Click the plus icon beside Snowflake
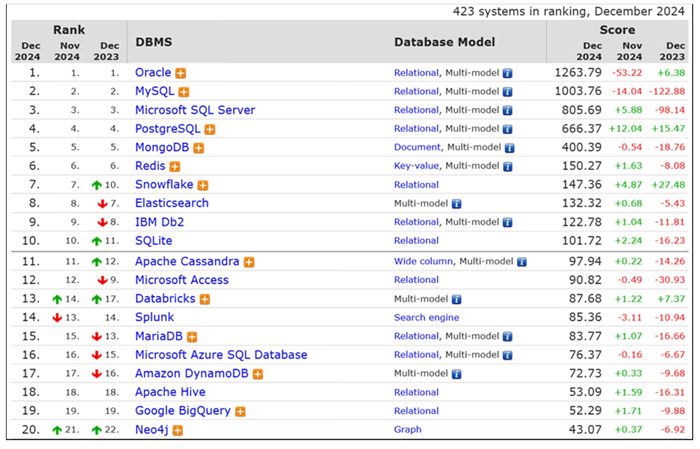The width and height of the screenshot is (700, 449). 203,185
